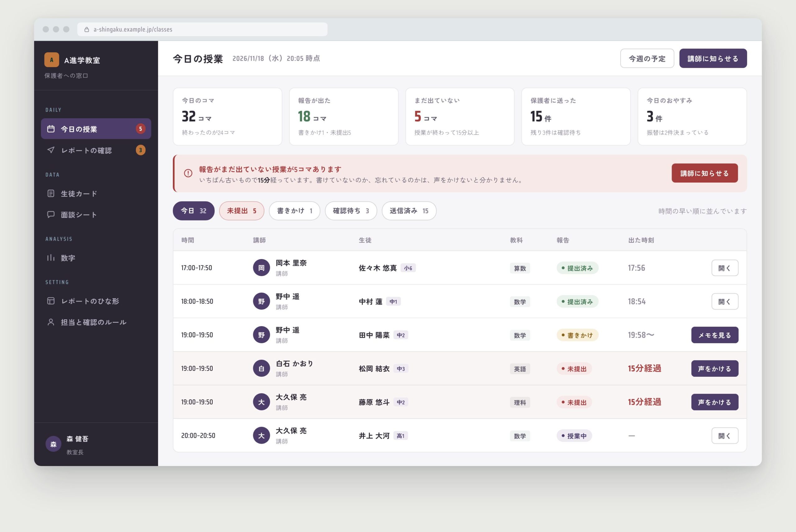Viewport: 796px width, 532px height.
Task: Show the 書きかけ 1 filter
Action: point(294,211)
